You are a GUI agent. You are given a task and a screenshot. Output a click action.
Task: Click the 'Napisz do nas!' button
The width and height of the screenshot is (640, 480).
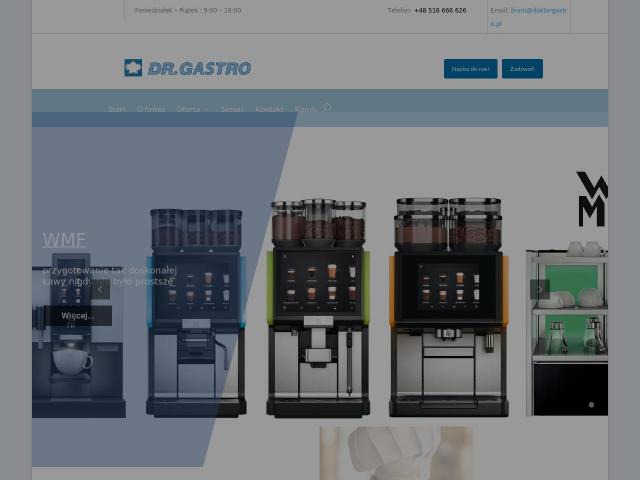click(470, 69)
